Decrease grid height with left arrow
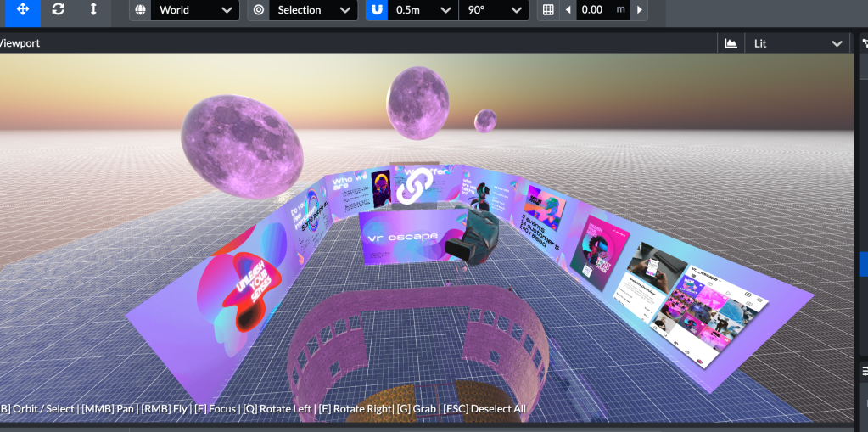 (568, 10)
